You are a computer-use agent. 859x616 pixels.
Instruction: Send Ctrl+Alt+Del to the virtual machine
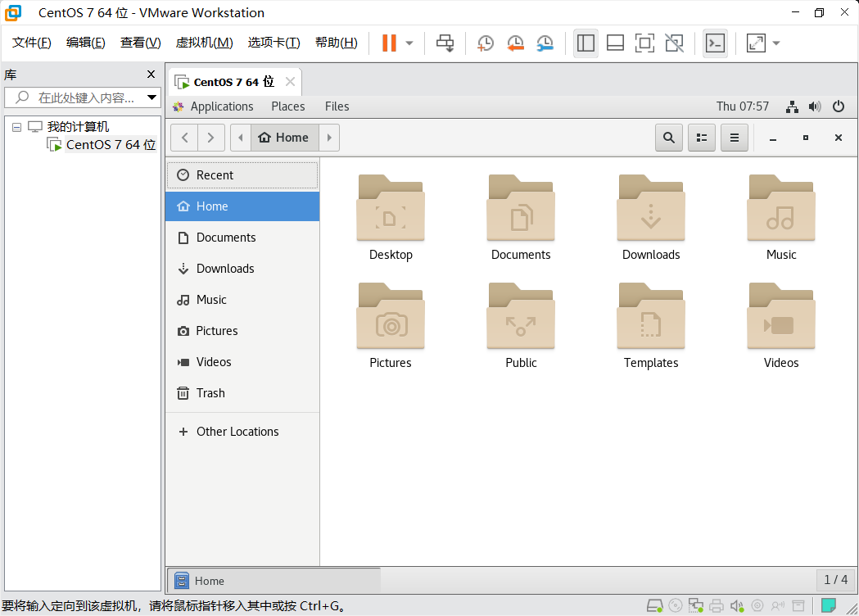[x=445, y=43]
